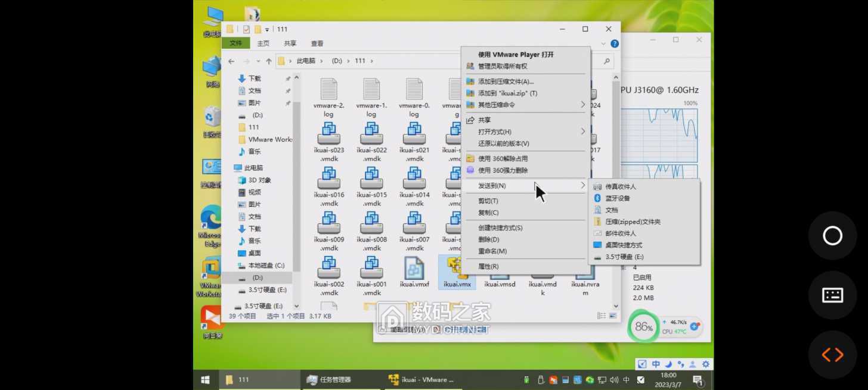Open Microsoft Edge desktop shortcut
Image resolution: width=868 pixels, height=390 pixels.
(x=212, y=226)
